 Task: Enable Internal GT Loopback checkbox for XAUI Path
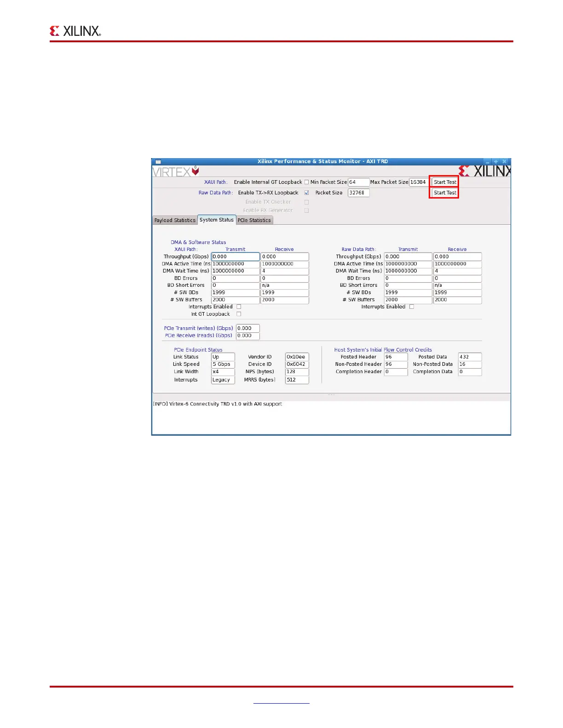(x=306, y=182)
